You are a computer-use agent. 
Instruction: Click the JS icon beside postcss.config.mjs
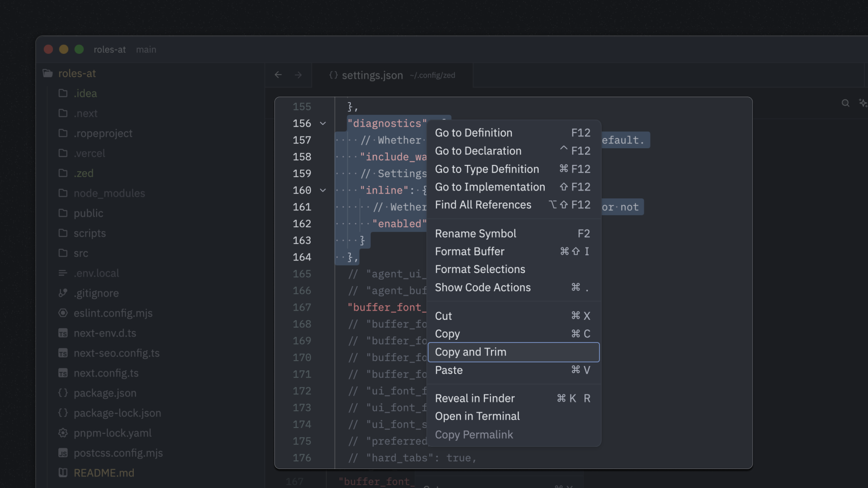(x=63, y=453)
